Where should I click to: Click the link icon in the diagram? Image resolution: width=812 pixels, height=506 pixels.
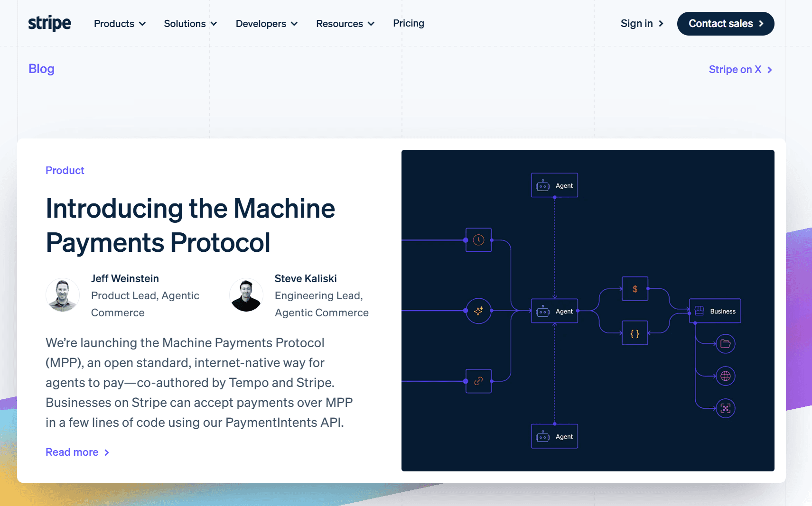tap(478, 381)
